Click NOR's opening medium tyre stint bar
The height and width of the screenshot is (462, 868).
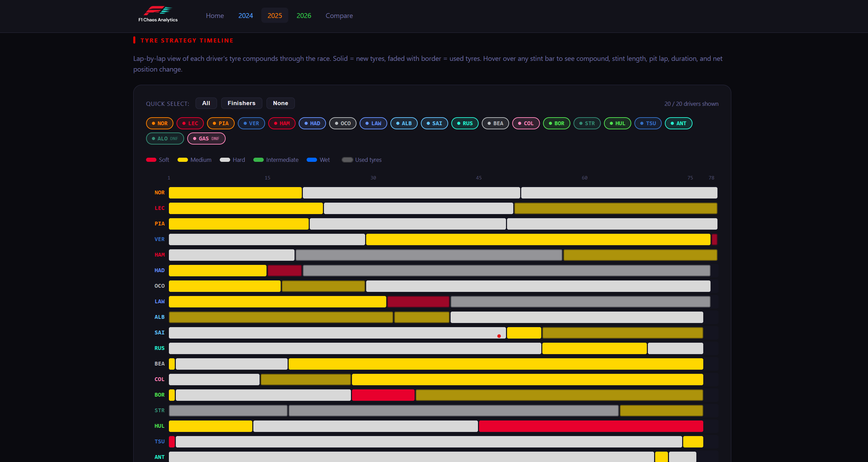tap(235, 193)
